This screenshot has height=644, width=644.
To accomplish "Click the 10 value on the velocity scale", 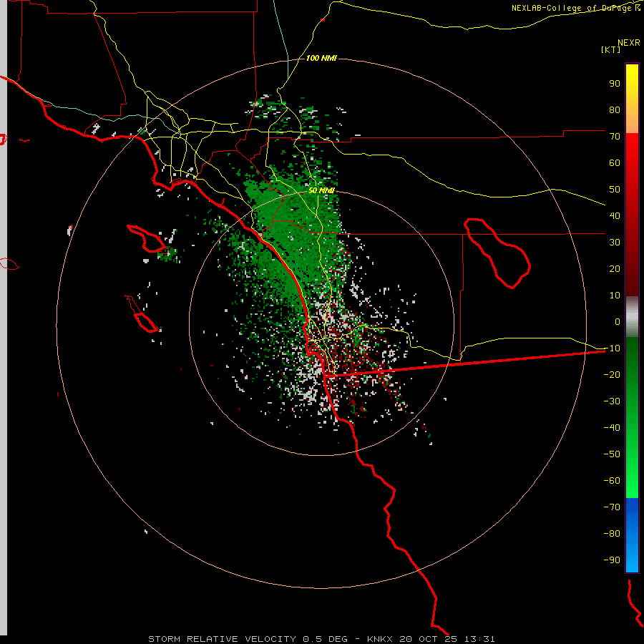I will tap(615, 296).
